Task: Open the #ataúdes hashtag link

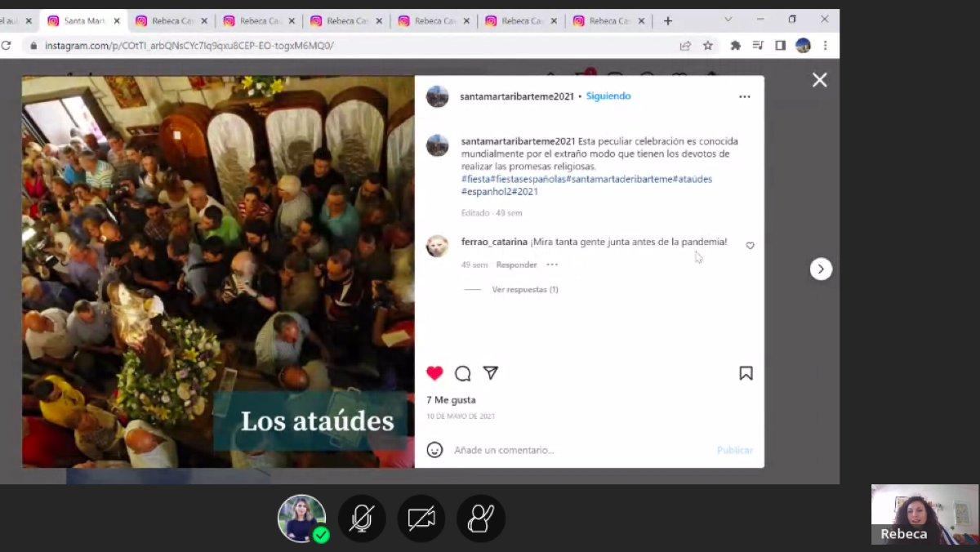Action: pos(693,179)
